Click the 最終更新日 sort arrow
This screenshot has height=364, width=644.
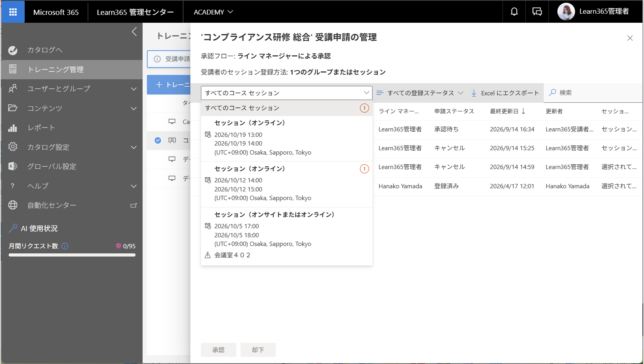(523, 111)
